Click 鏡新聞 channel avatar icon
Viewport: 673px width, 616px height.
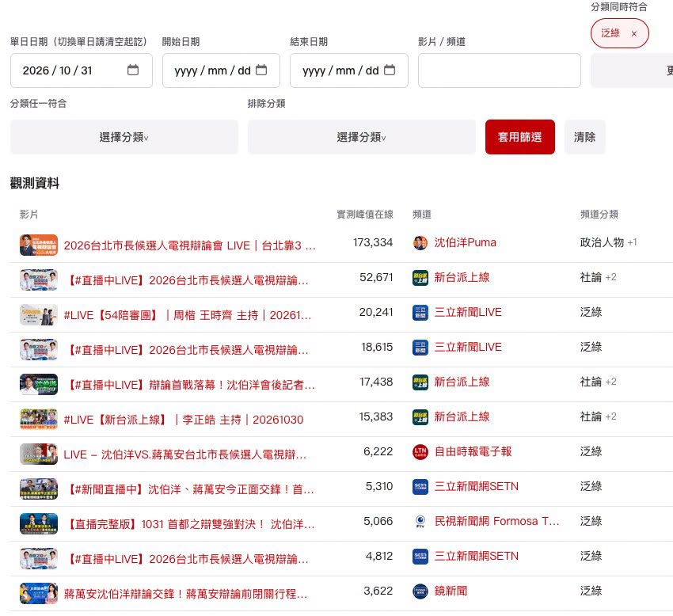click(420, 591)
